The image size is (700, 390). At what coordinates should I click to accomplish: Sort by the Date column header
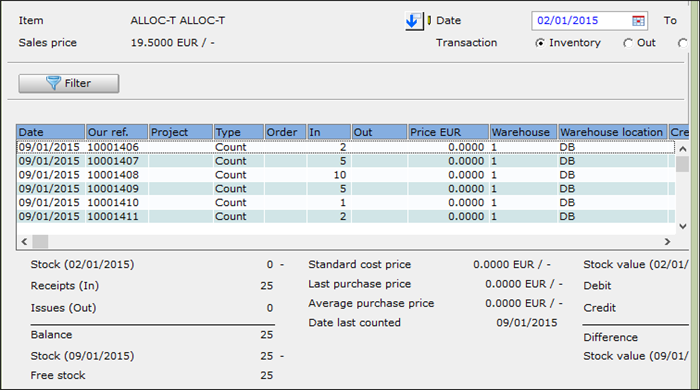coord(50,132)
